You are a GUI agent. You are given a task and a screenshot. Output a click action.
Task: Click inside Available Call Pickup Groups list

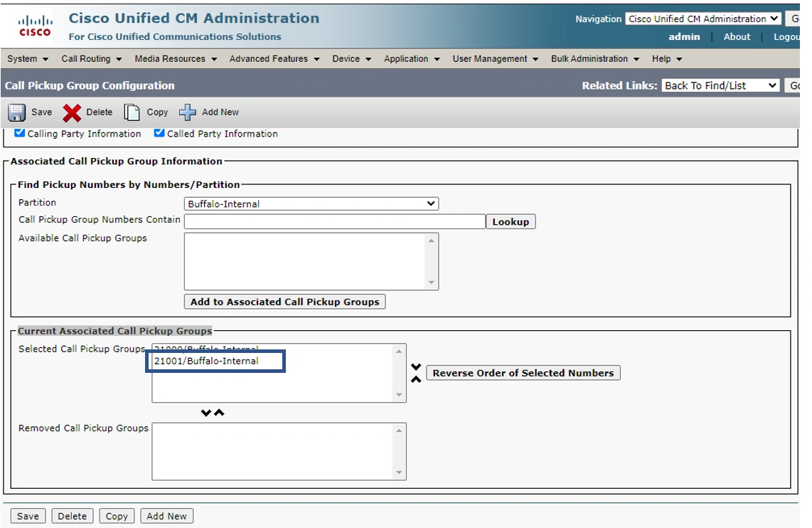tap(304, 261)
